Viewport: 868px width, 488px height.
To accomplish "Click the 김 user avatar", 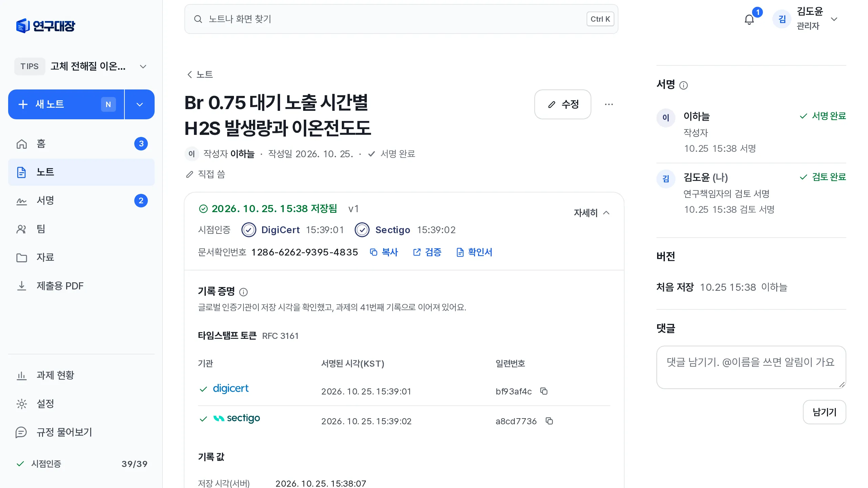I will pos(782,19).
